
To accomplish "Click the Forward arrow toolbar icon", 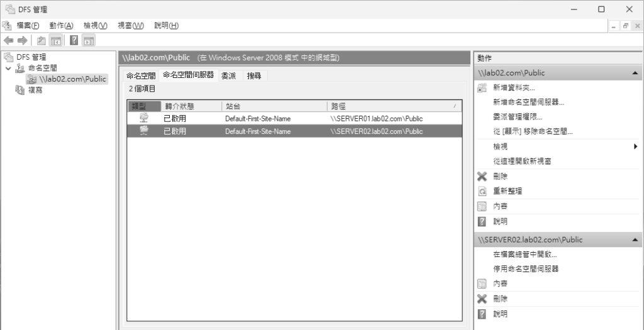I will (x=23, y=40).
